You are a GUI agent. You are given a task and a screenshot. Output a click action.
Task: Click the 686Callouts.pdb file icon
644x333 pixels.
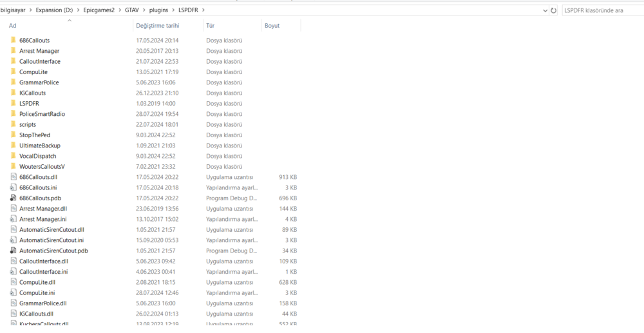pyautogui.click(x=13, y=198)
